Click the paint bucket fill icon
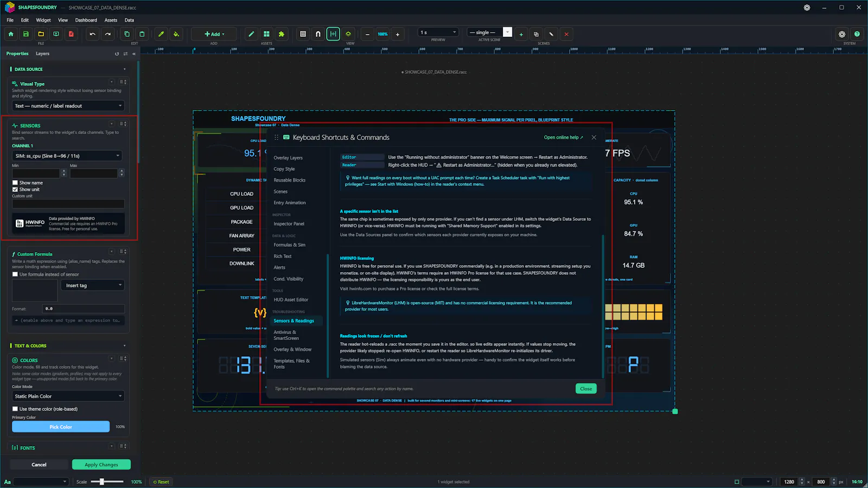This screenshot has width=868, height=488. (176, 34)
